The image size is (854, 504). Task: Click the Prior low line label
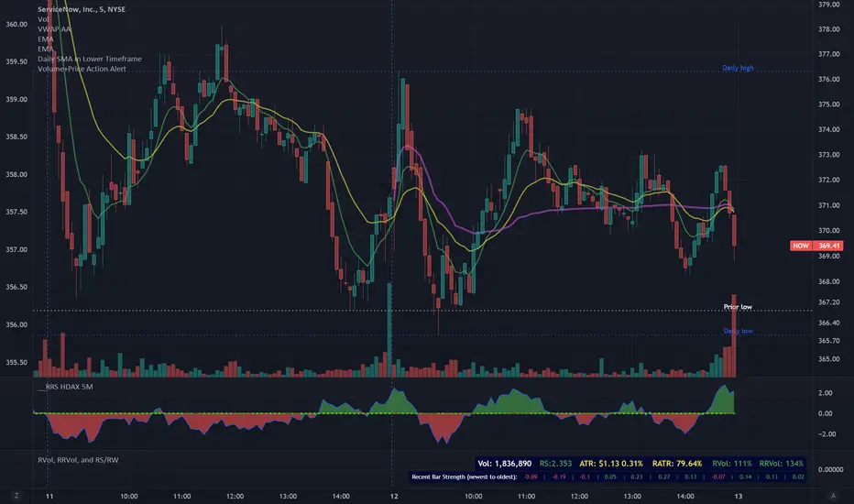pos(738,307)
